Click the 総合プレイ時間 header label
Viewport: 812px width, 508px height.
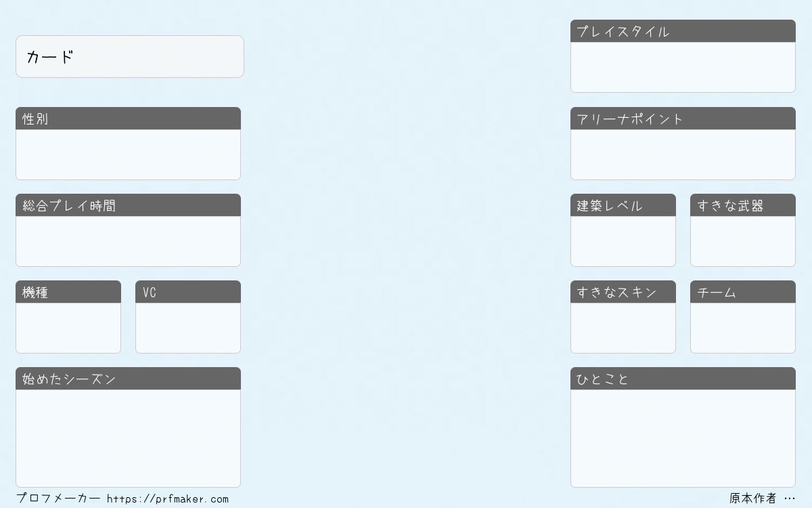[x=69, y=206]
